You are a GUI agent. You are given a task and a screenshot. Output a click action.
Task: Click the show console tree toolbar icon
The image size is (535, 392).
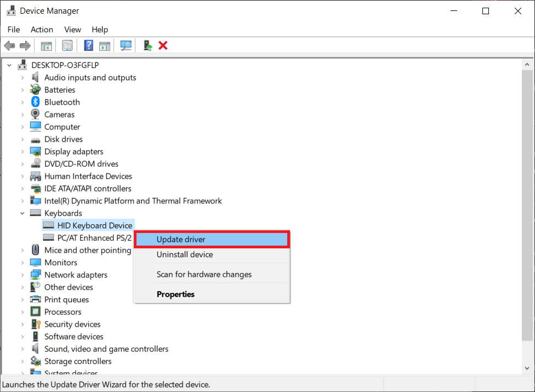[x=46, y=45]
